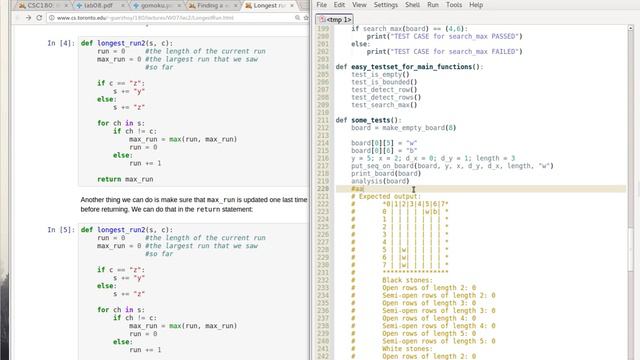640x360 pixels.
Task: Open the Tools menu in the editor
Action: tap(454, 5)
